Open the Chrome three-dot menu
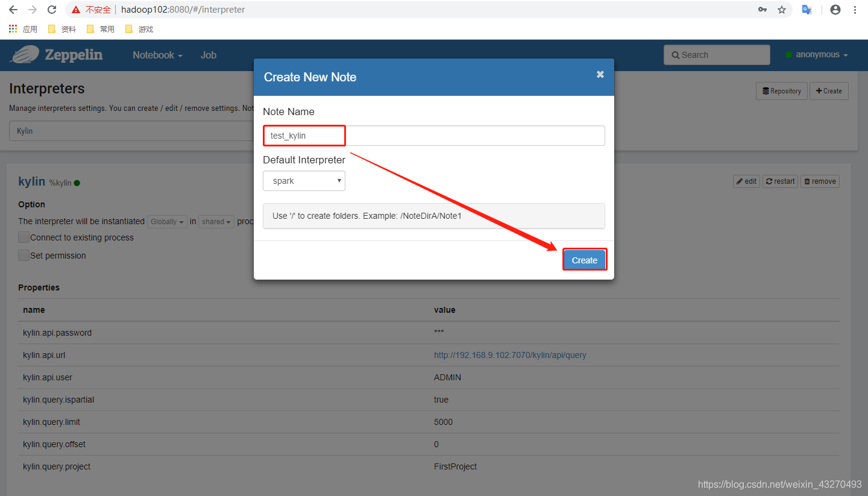868x496 pixels. coord(855,10)
